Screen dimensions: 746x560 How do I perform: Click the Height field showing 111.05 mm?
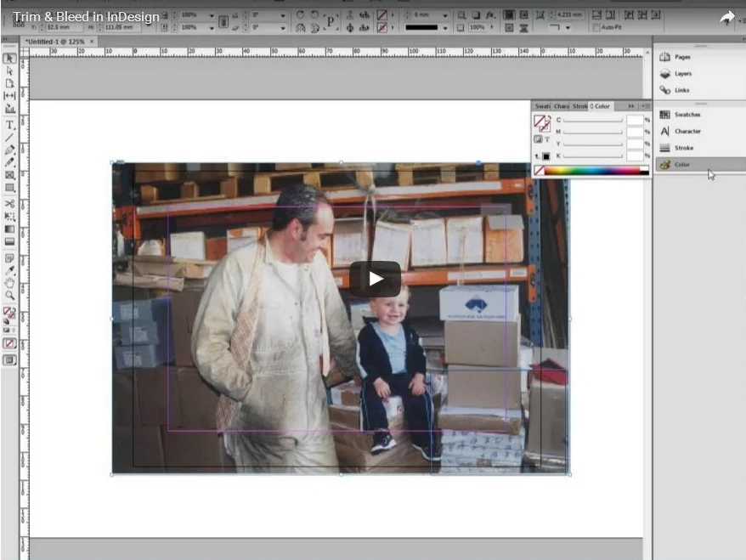coord(122,27)
